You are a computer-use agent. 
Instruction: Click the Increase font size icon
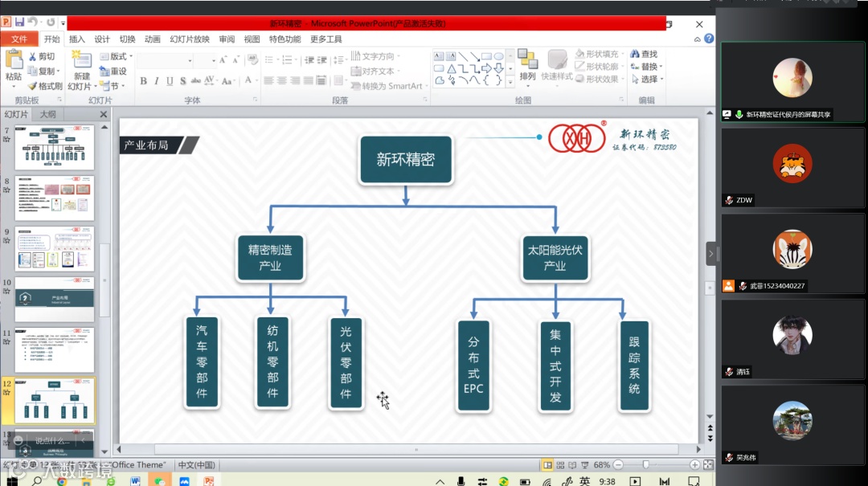pyautogui.click(x=223, y=59)
